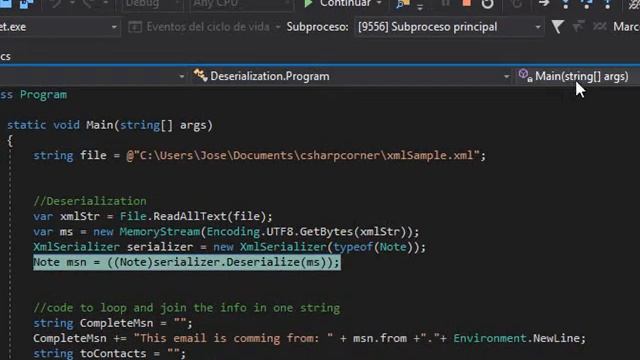Switch to the open .cs file tab
The image size is (640, 360).
(6, 56)
